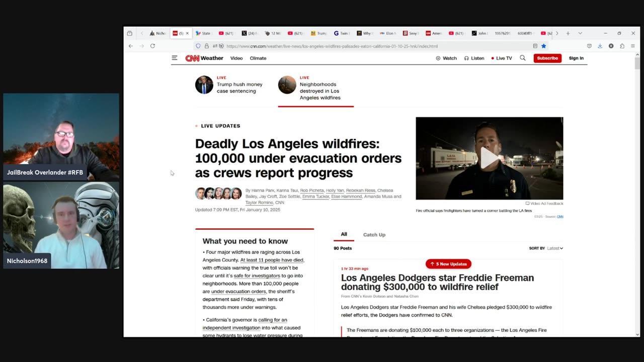
Task: Expand the Sort By Latest dropdown
Action: pyautogui.click(x=554, y=248)
